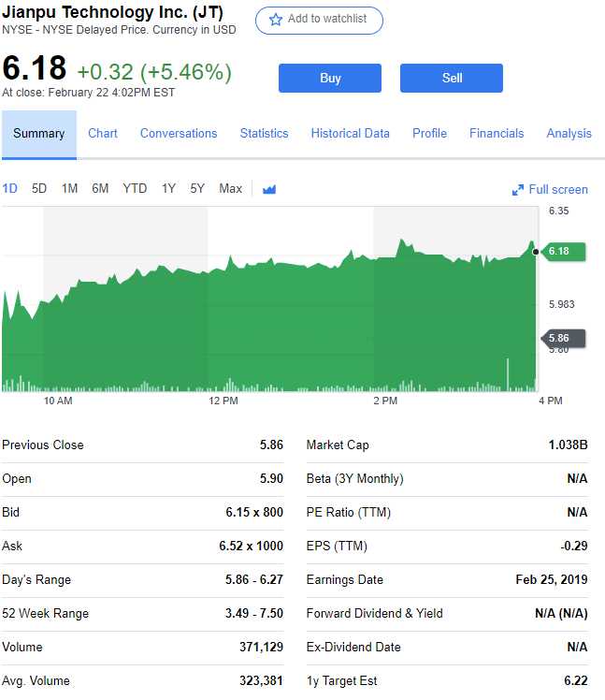Click the full screen expand arrows icon
The image size is (605, 700).
point(517,190)
